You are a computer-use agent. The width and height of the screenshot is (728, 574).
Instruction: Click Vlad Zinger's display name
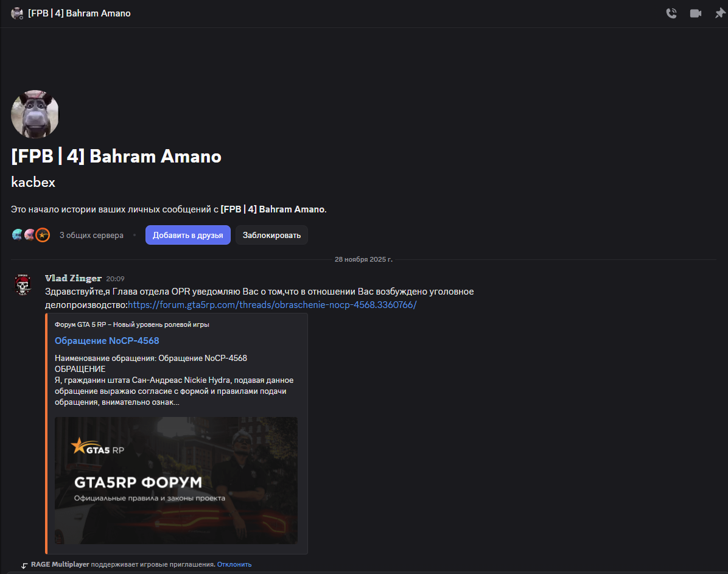[x=73, y=278]
